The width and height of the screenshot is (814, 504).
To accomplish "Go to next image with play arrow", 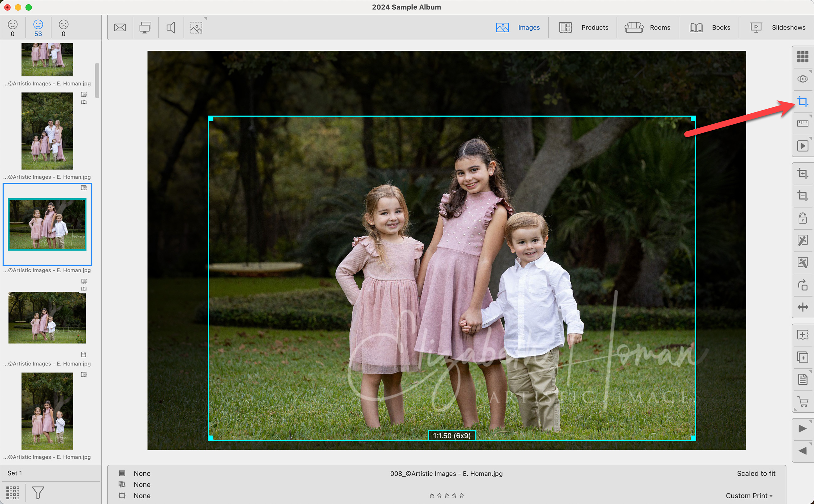I will pos(802,429).
